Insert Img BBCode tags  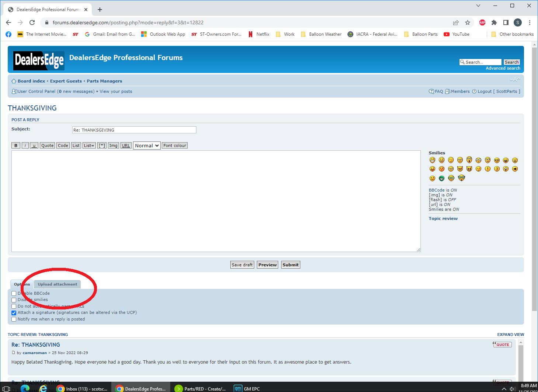click(113, 146)
